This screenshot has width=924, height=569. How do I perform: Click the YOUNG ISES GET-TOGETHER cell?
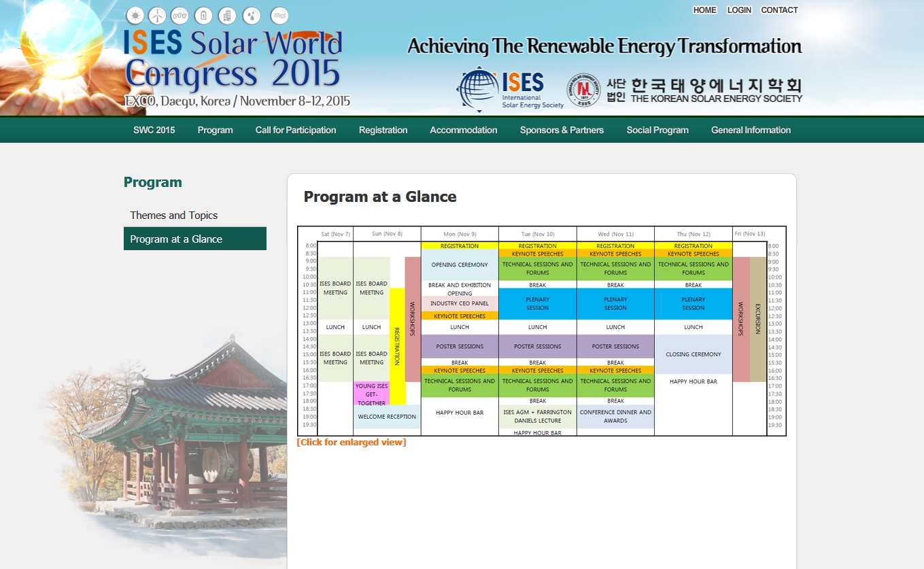[371, 394]
